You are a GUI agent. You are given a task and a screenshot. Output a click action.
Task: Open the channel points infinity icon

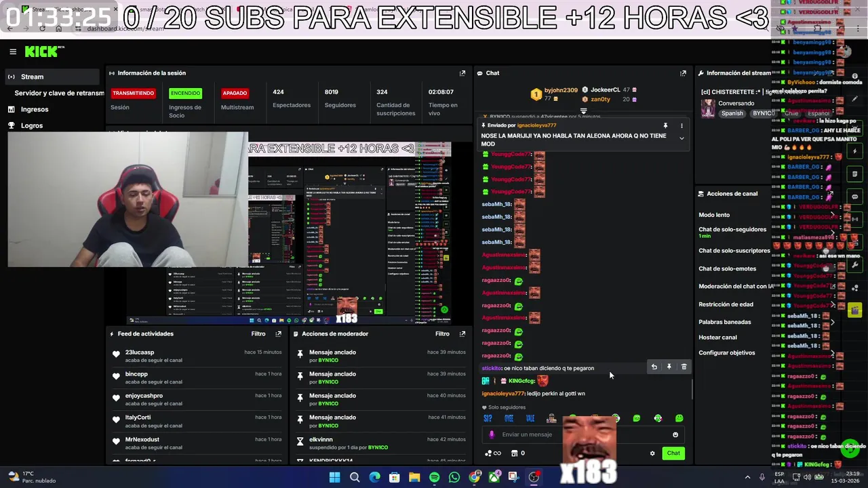493,453
